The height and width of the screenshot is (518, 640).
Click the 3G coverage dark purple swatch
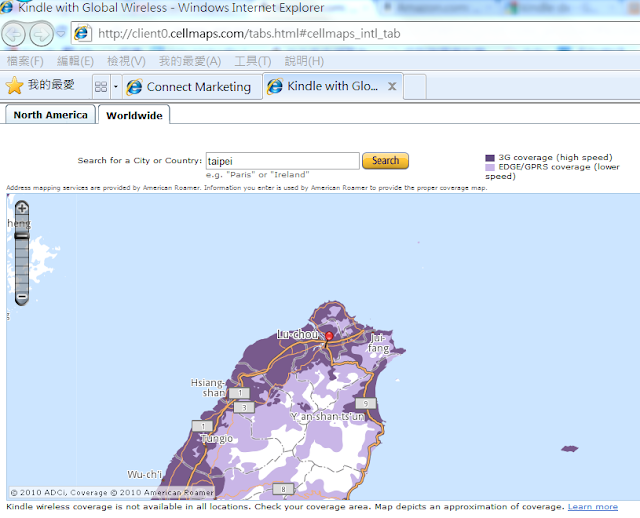tap(490, 158)
